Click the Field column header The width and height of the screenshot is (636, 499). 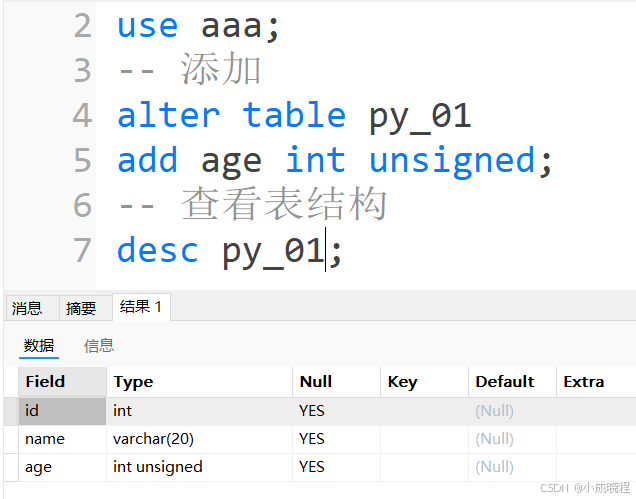(x=46, y=381)
